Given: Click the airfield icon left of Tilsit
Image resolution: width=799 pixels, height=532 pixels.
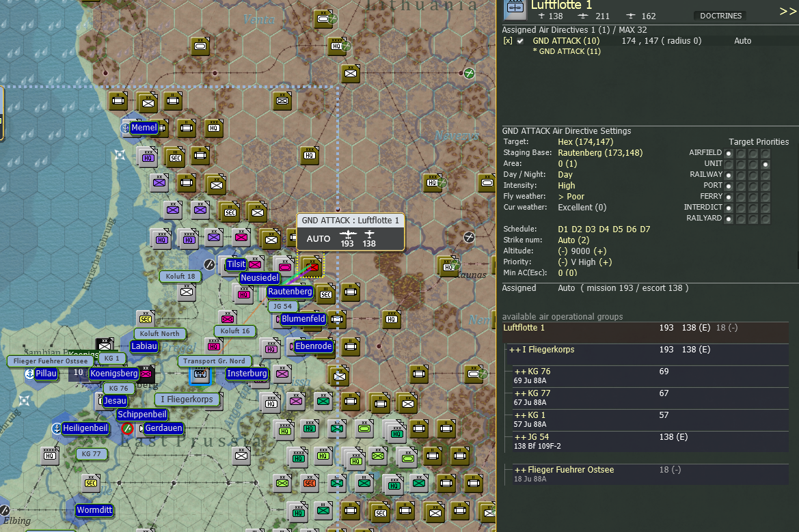Looking at the screenshot, I should coord(209,264).
